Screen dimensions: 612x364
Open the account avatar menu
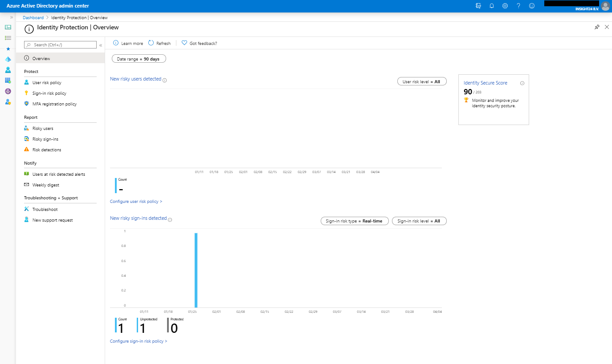point(605,6)
